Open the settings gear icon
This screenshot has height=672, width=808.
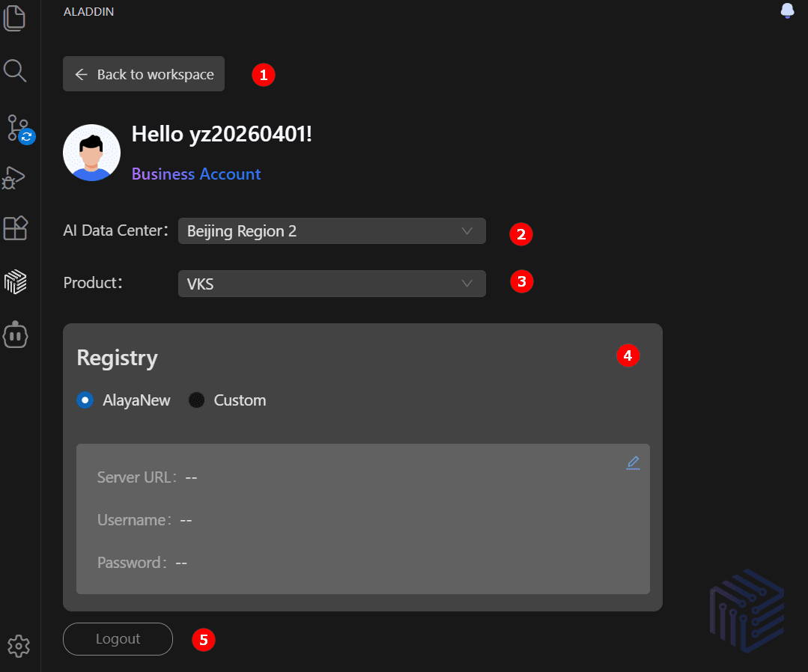point(19,646)
